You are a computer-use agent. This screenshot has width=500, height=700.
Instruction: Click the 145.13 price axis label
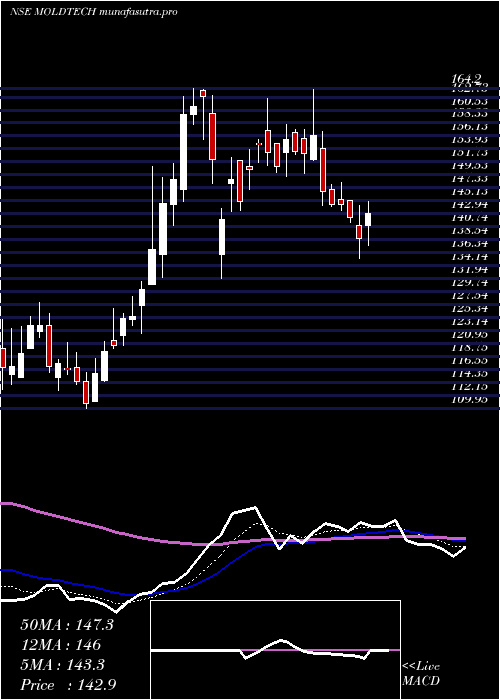[469, 192]
